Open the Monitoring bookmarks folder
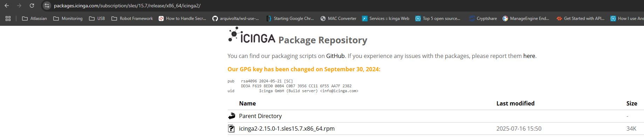The height and width of the screenshot is (139, 644). [68, 19]
